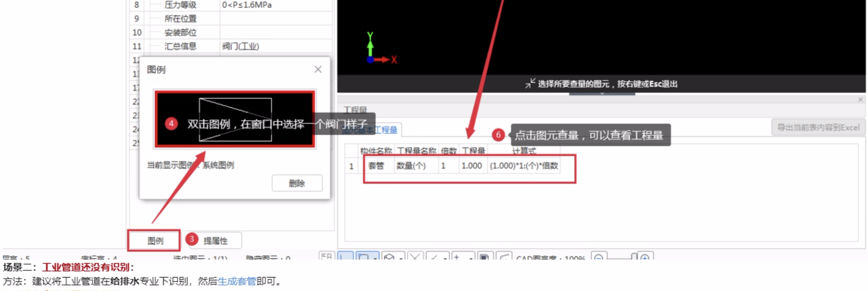
Task: Click the empty value field of 安装部位
Action: tap(276, 32)
